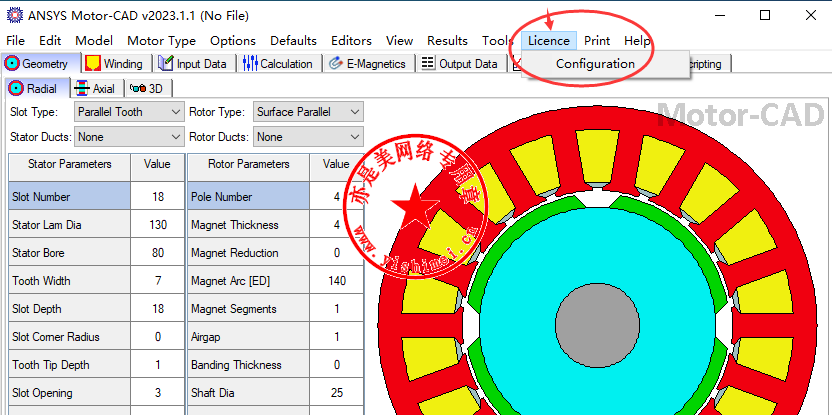Select the Slot Number parameter row label
Screen dimensions: 832x415
tap(70, 196)
